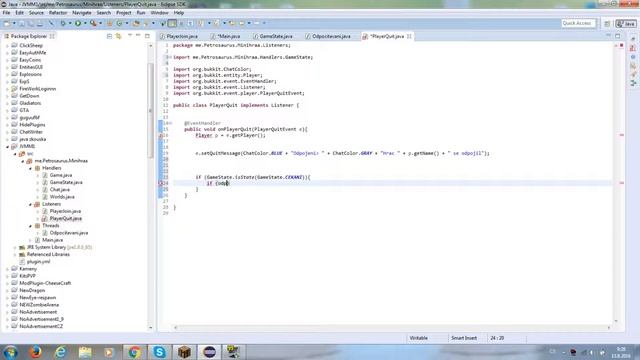Screen dimensions: 640x360
Task: Switch to Odpocitavani.java editor tab
Action: [x=329, y=36]
